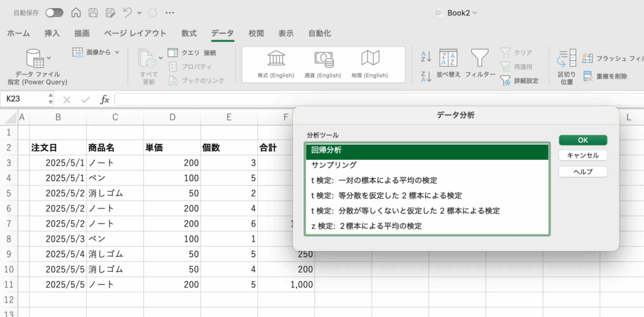This screenshot has width=644, height=317.
Task: Click the Redo icon
Action: [153, 13]
